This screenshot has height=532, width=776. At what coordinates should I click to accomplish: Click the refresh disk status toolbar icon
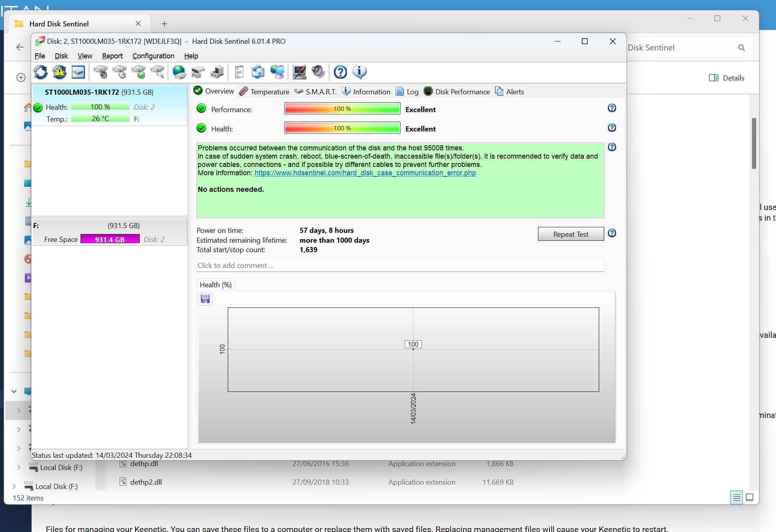coord(41,72)
